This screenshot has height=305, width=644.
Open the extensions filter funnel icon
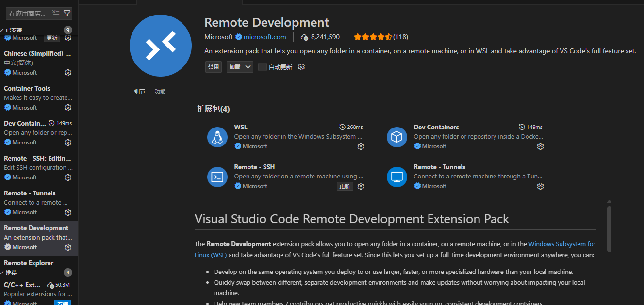(x=67, y=13)
